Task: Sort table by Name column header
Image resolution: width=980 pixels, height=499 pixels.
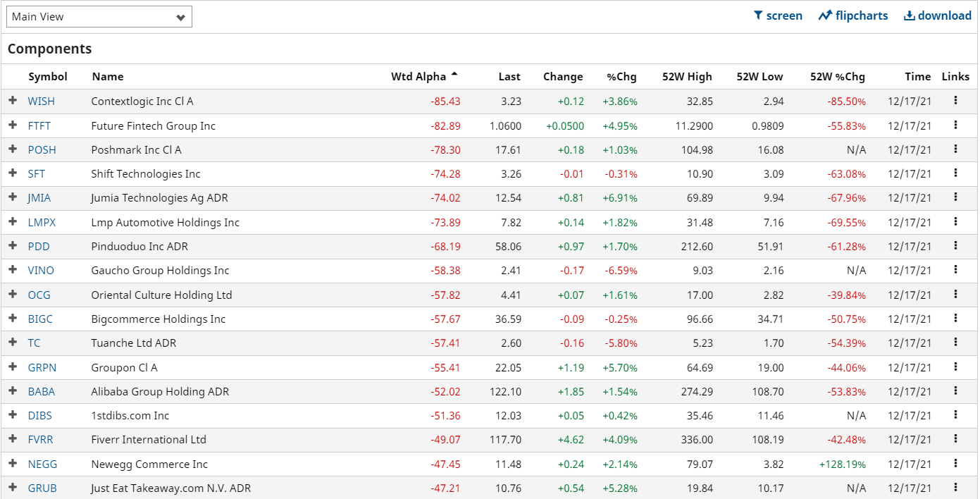Action: click(x=107, y=77)
